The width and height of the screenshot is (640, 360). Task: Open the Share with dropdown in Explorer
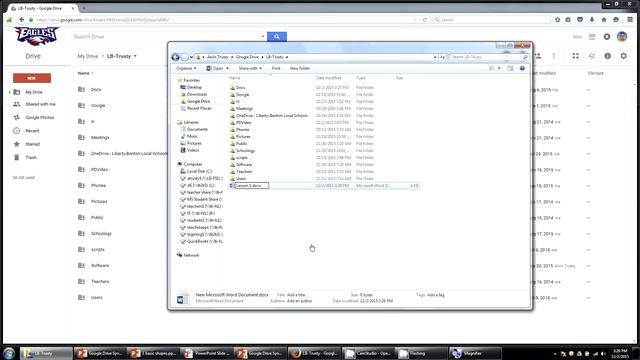tap(250, 69)
